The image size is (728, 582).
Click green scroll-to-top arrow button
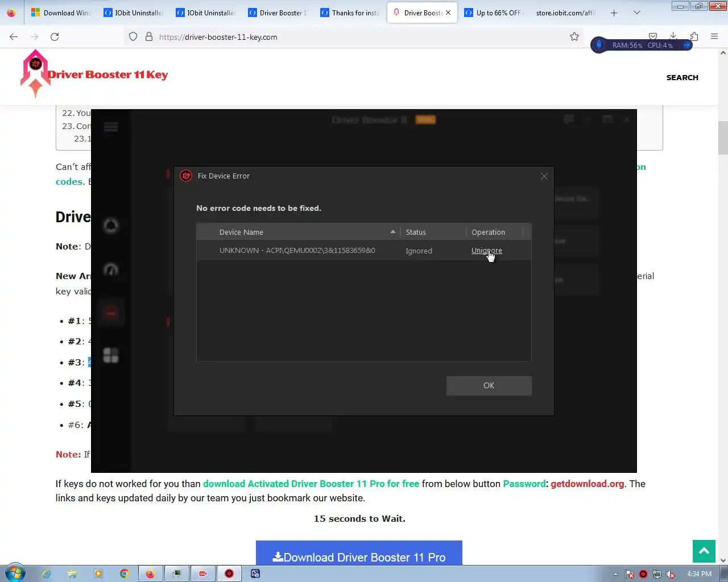coord(704,551)
